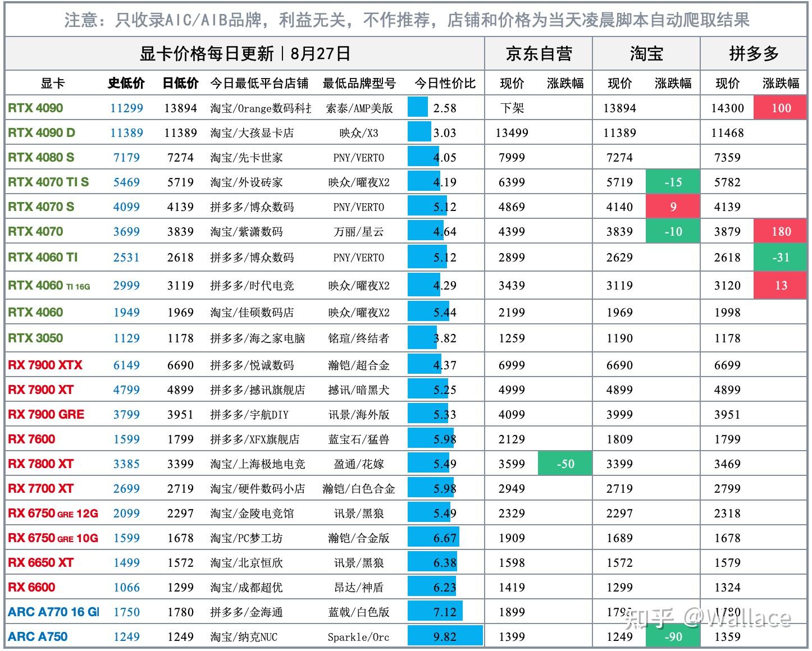Select brand 盈通/花嫁

359,464
